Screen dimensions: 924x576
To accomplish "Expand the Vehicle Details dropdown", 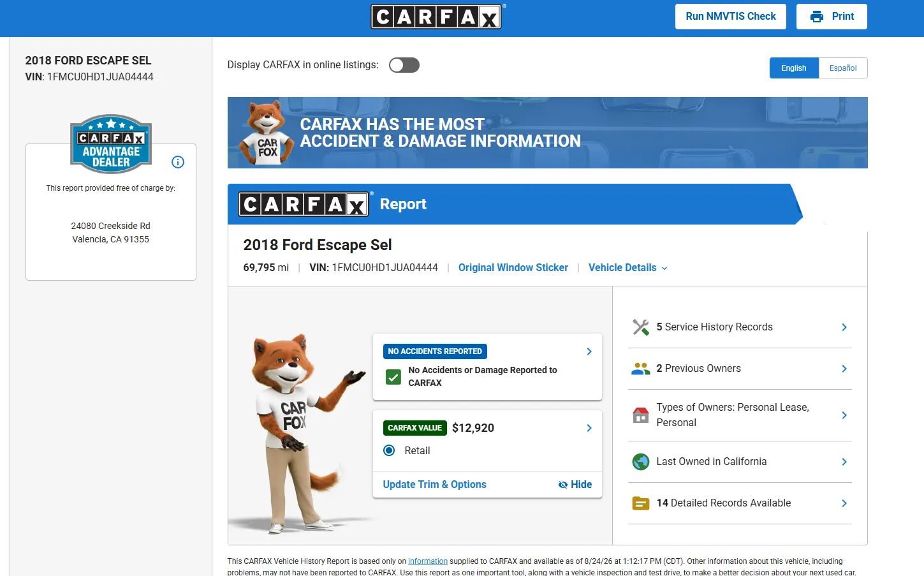I will pos(628,268).
